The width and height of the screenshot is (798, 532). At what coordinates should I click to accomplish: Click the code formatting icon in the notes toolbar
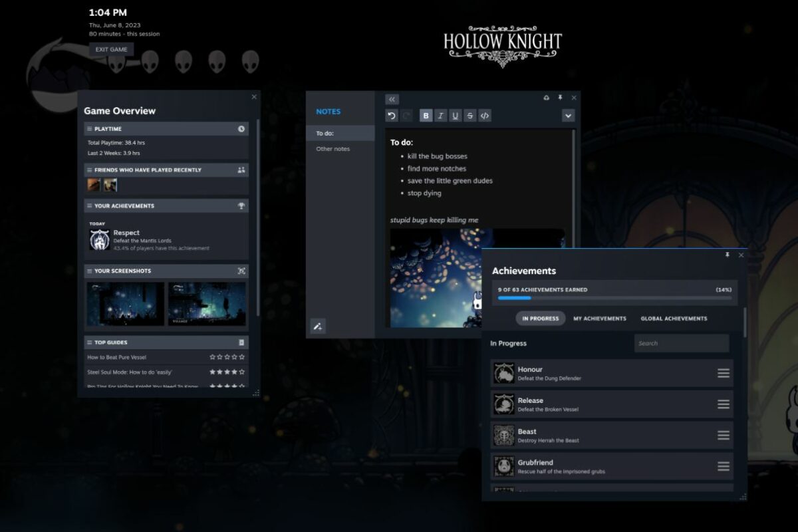(484, 116)
